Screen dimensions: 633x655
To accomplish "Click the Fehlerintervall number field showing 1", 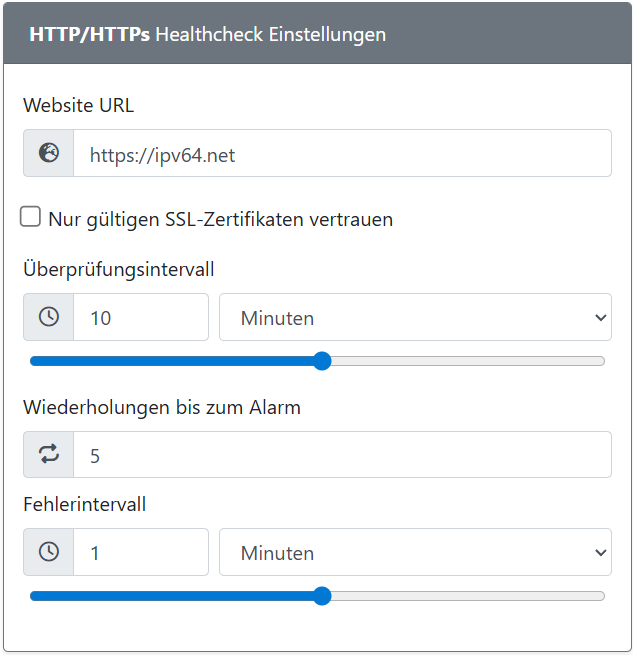I will [140, 552].
